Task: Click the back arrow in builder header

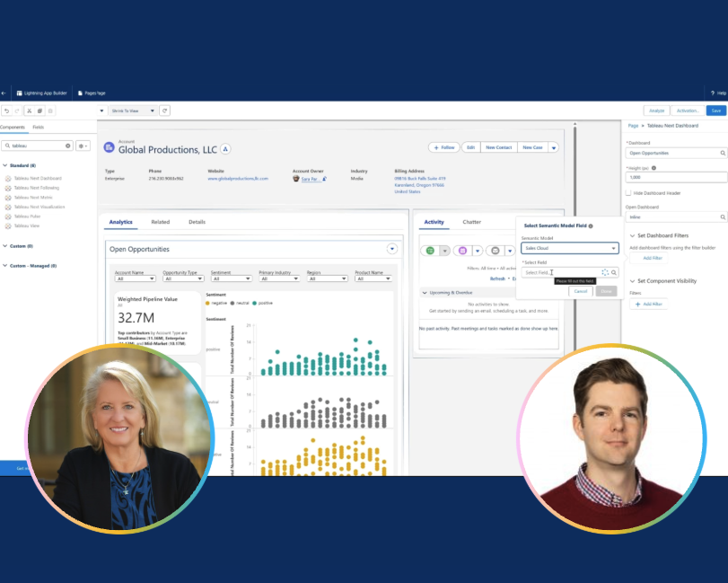Action: (x=4, y=93)
